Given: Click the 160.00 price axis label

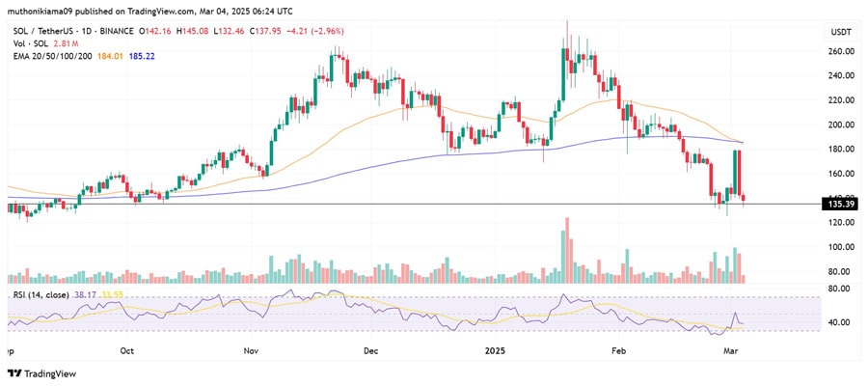Looking at the screenshot, I should click(x=843, y=174).
